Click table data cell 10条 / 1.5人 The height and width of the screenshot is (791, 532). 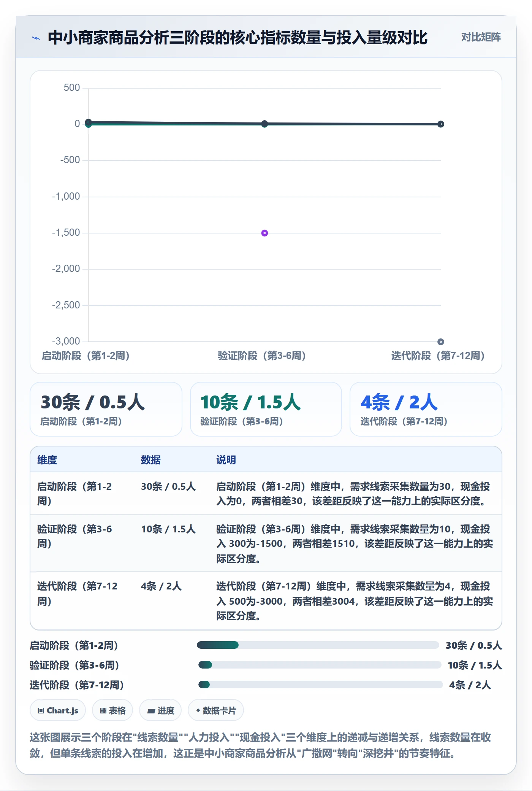168,529
